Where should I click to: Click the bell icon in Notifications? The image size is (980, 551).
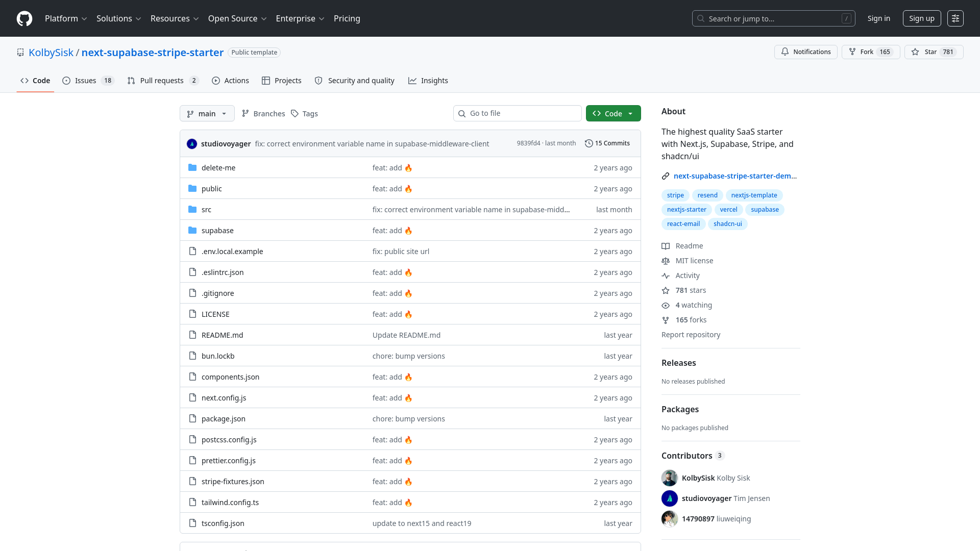coord(785,52)
